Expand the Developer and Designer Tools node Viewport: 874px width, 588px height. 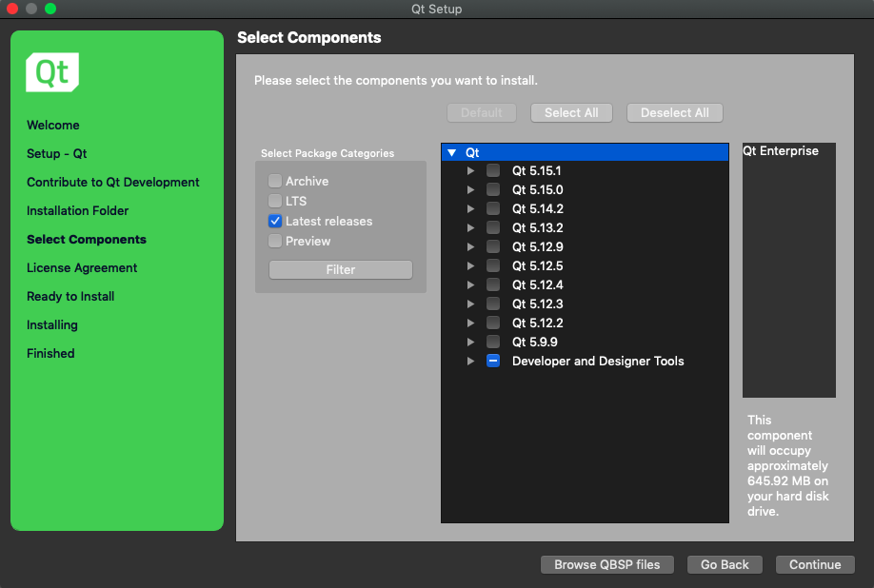click(470, 362)
